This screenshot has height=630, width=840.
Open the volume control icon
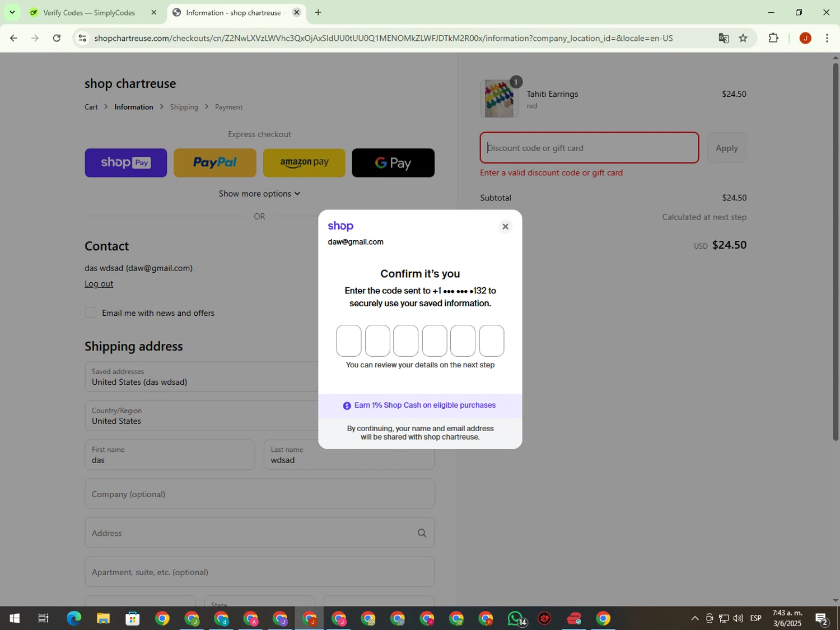coord(738,618)
